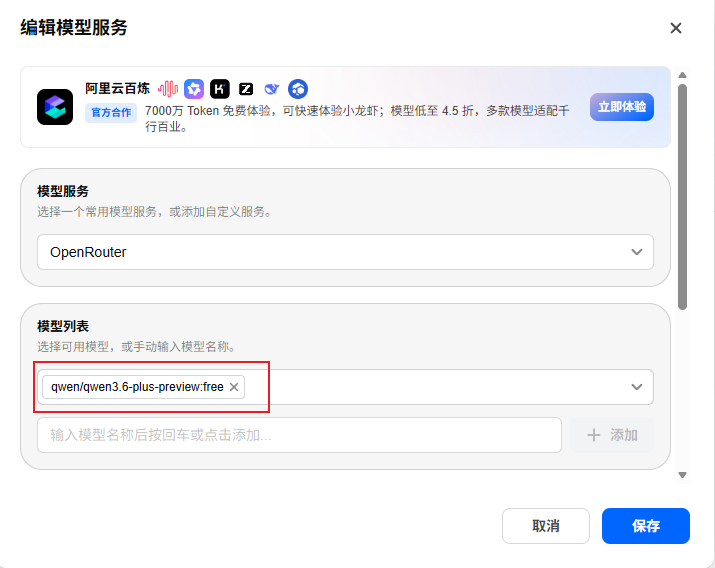Click the blue DeepSeek whale icon
The height and width of the screenshot is (568, 715).
(272, 89)
